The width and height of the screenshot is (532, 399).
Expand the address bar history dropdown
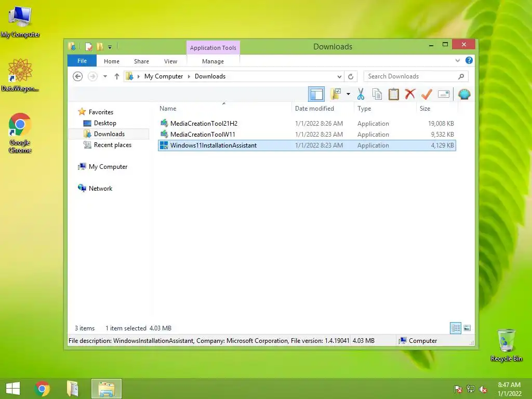pyautogui.click(x=339, y=76)
